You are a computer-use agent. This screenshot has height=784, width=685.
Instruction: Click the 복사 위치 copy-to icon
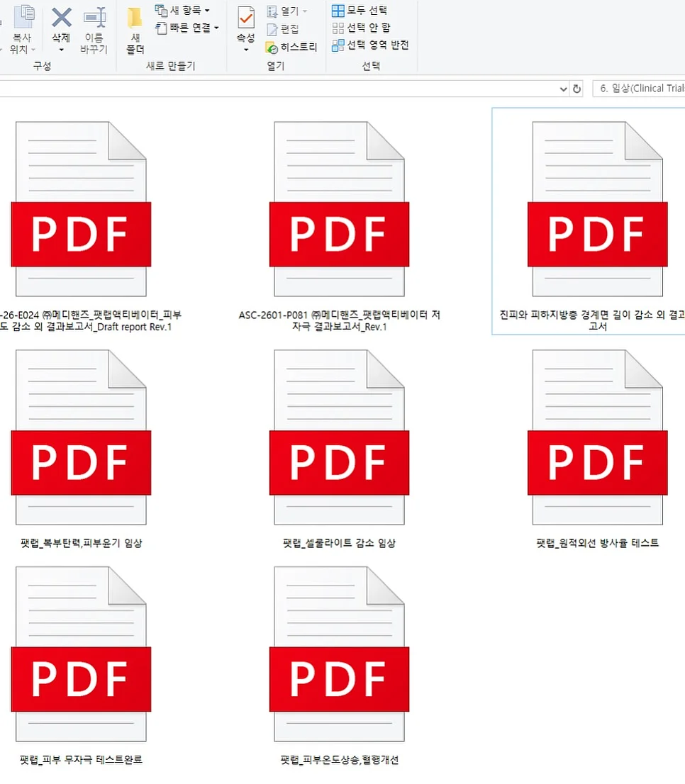[23, 17]
